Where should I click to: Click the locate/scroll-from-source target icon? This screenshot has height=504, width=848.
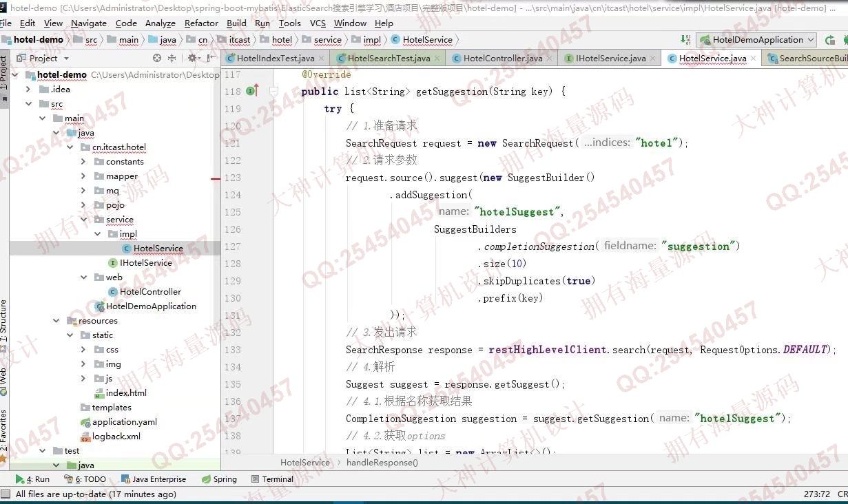157,59
